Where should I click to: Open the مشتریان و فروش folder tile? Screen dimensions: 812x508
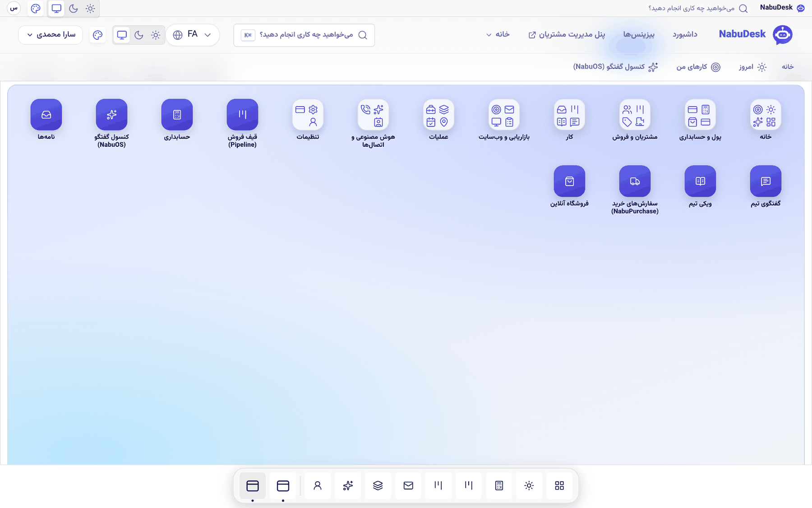tap(635, 115)
